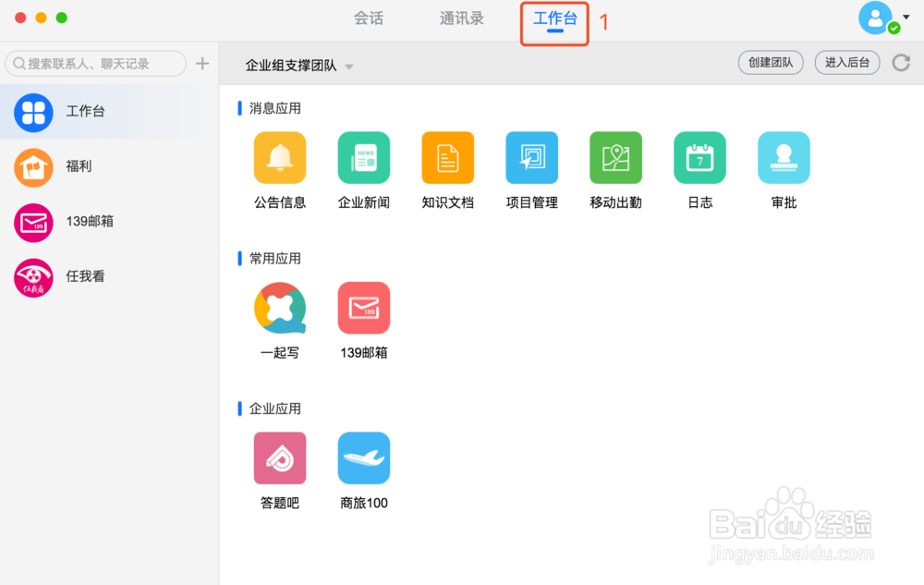The image size is (924, 585).
Task: Click the 创建团队 button
Action: pyautogui.click(x=771, y=63)
